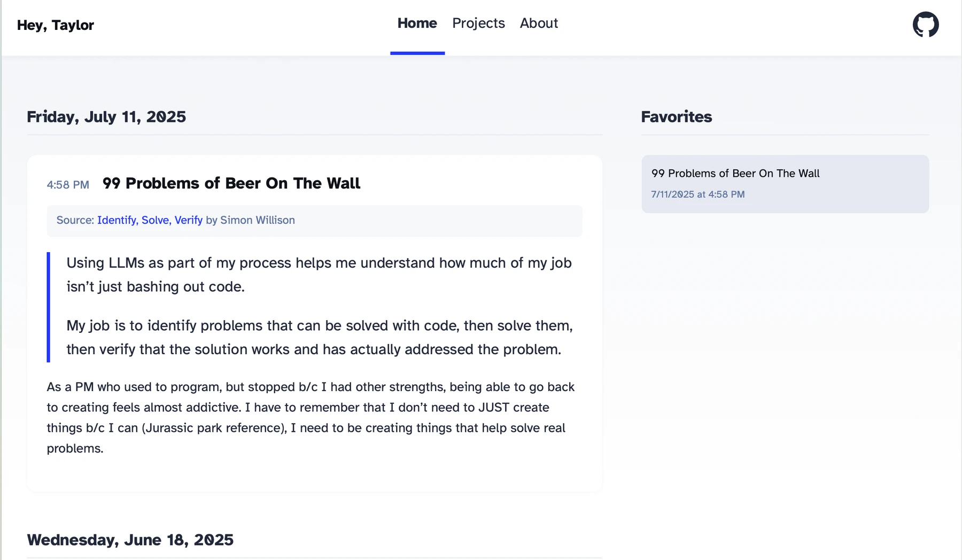Click the quote paragraph starting "My job is"

coord(319,337)
